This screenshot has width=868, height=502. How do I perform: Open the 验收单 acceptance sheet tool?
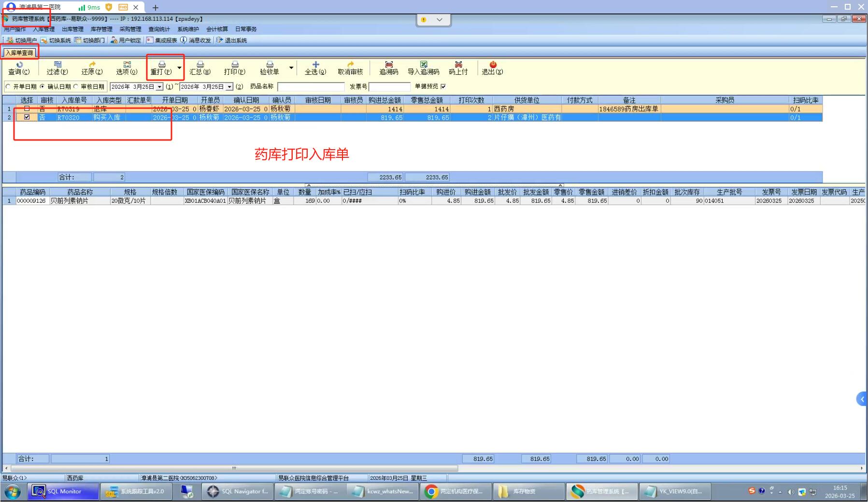[x=270, y=68]
